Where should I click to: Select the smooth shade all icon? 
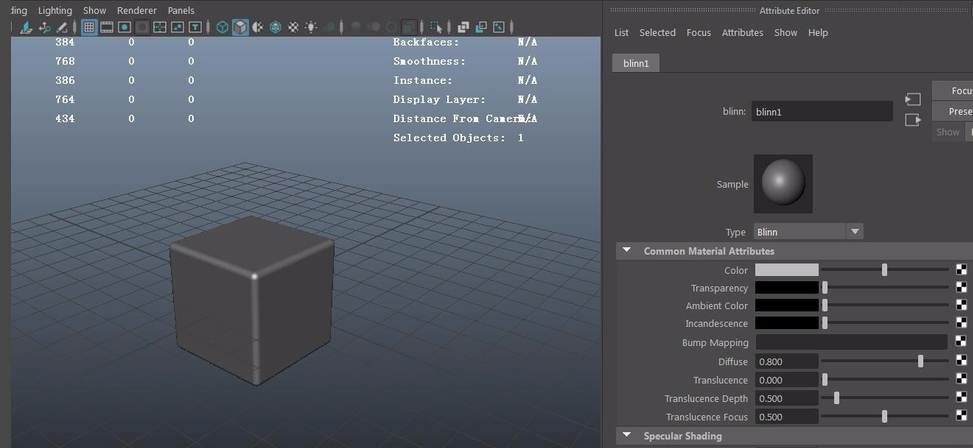[x=240, y=28]
